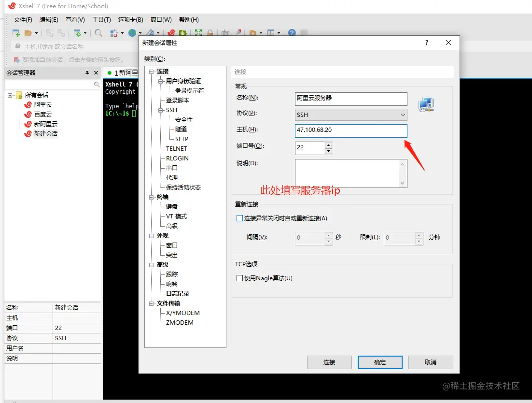
Task: Enable auto reconnect on abnormal close checkbox
Action: click(239, 218)
